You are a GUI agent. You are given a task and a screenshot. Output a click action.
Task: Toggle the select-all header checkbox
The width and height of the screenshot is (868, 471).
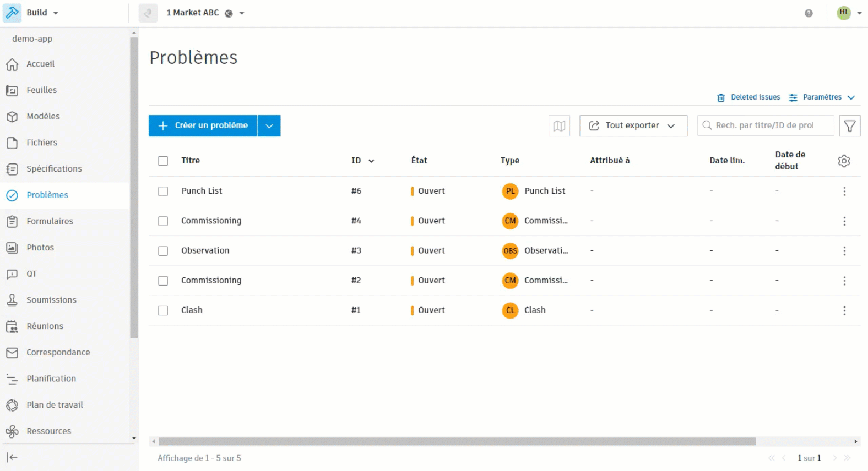click(163, 161)
